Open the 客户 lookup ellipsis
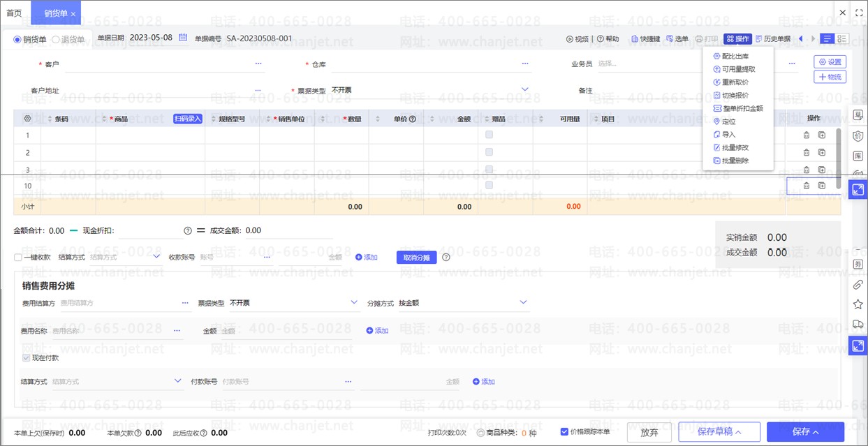 click(258, 64)
